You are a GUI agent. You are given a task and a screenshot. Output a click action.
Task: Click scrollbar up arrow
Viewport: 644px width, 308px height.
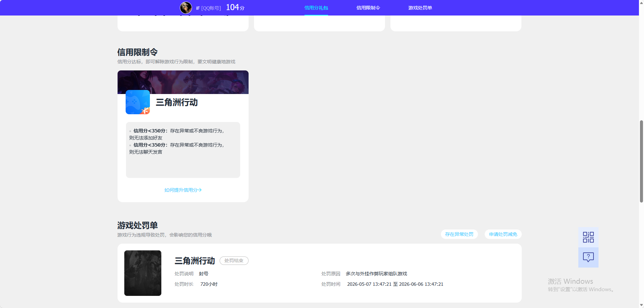click(641, 2)
